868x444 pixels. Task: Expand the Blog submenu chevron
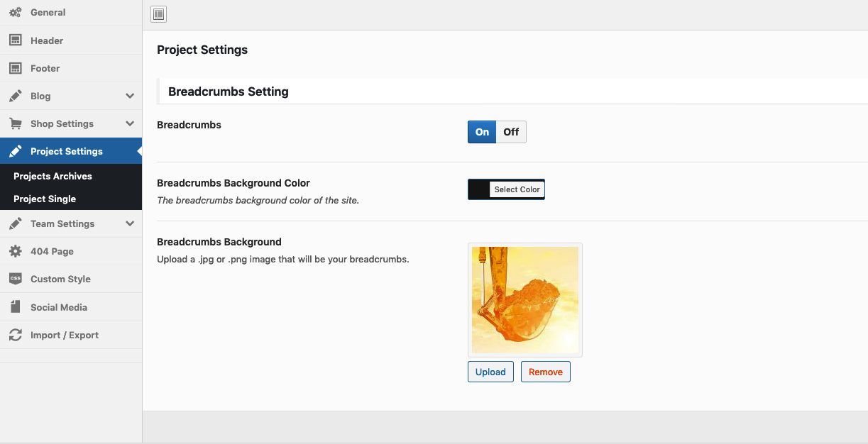(x=130, y=96)
